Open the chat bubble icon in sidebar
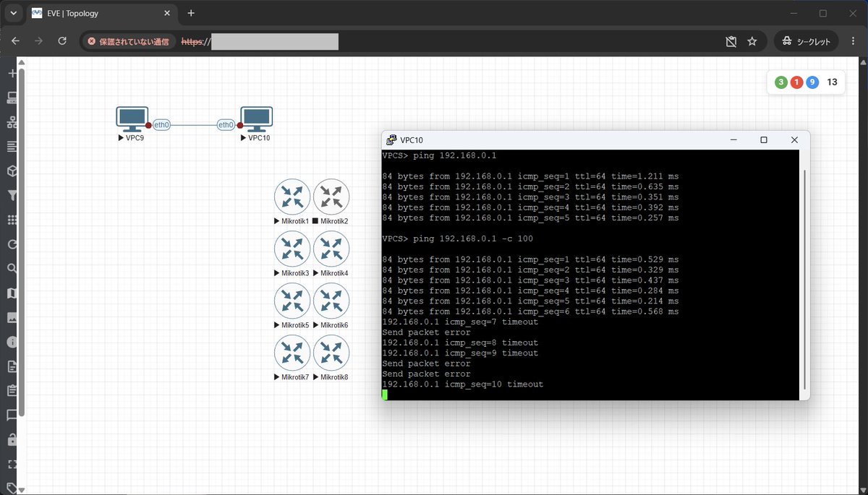Viewport: 868px width, 495px height. click(x=12, y=415)
